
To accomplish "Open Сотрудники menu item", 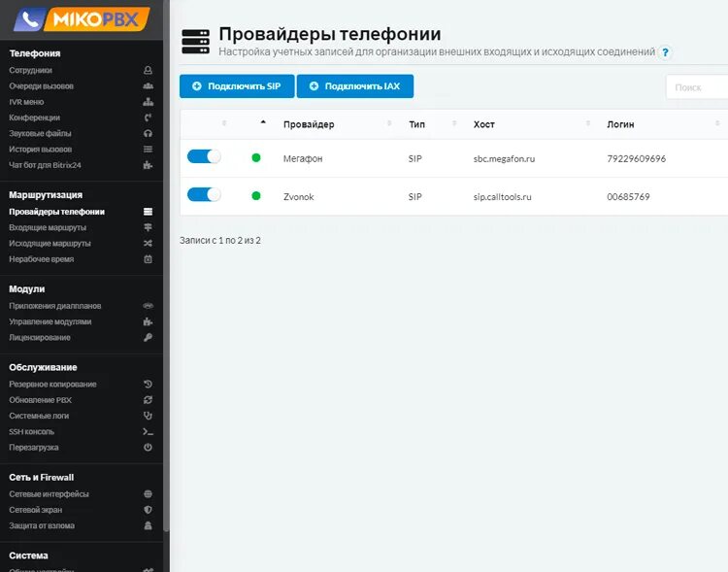I will click(31, 70).
